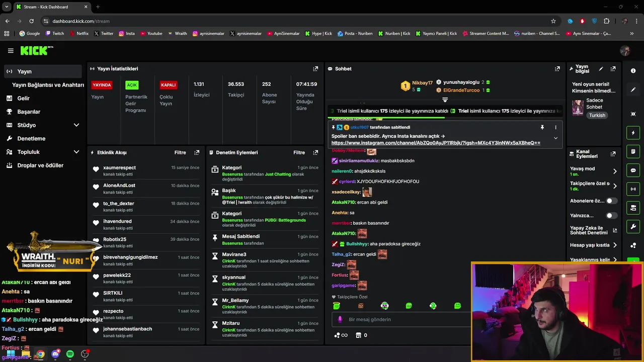This screenshot has height=362, width=644.
Task: Select the brown angry emote in quick emotes
Action: point(360,306)
